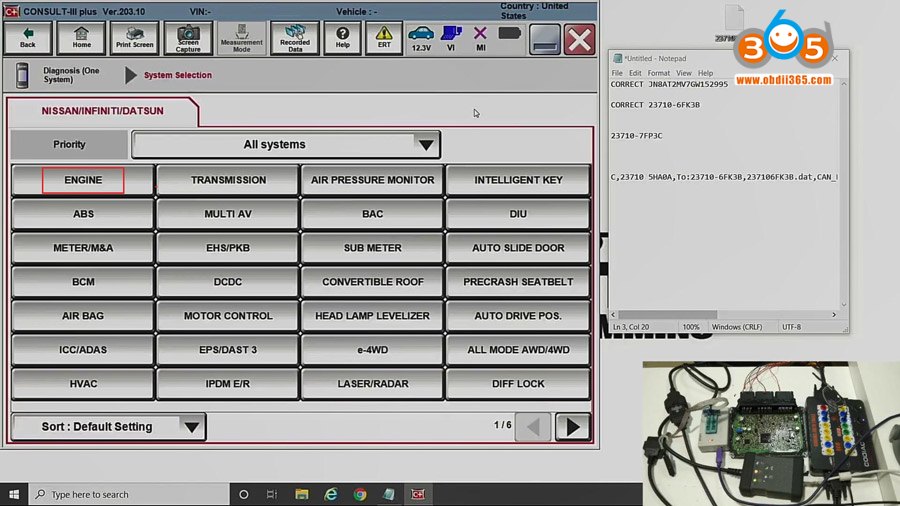
Task: Click the ERT warning icon
Action: 384,38
